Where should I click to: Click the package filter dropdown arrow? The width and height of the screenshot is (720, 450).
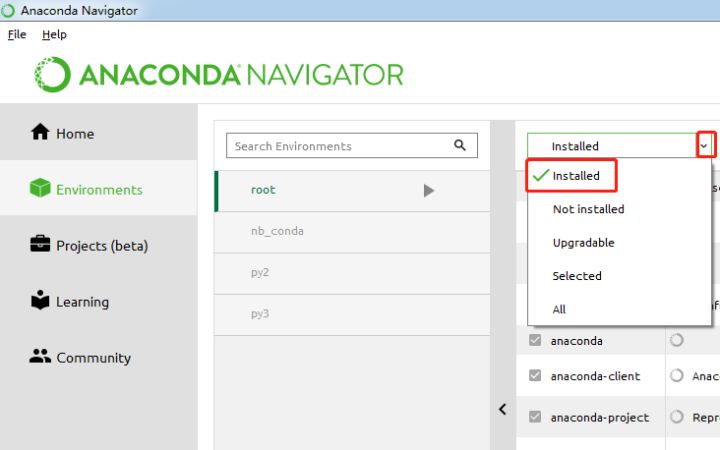(704, 146)
